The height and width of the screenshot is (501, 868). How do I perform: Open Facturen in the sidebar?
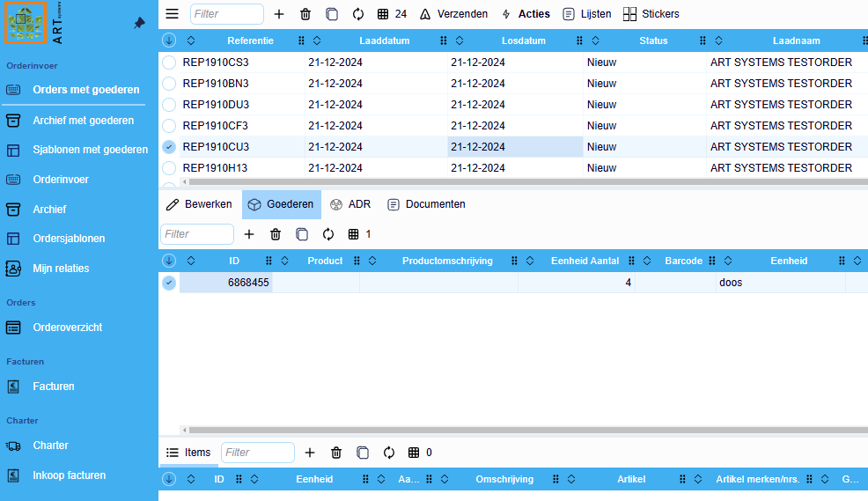[54, 387]
